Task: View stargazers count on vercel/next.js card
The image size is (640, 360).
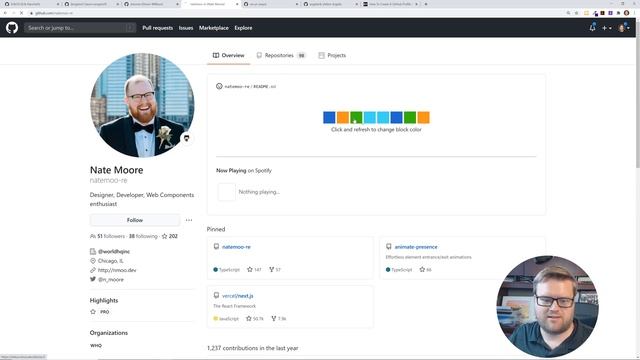Action: 255,318
